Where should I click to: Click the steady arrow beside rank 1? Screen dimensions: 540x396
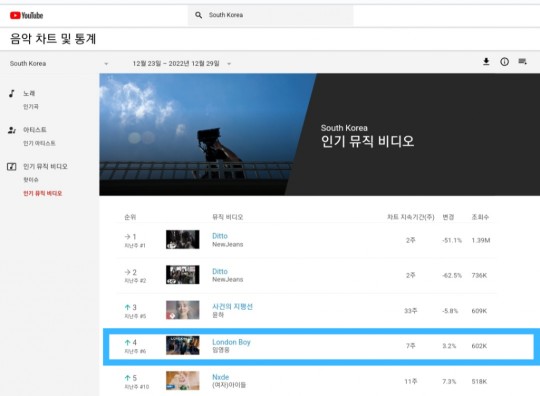[x=127, y=237]
